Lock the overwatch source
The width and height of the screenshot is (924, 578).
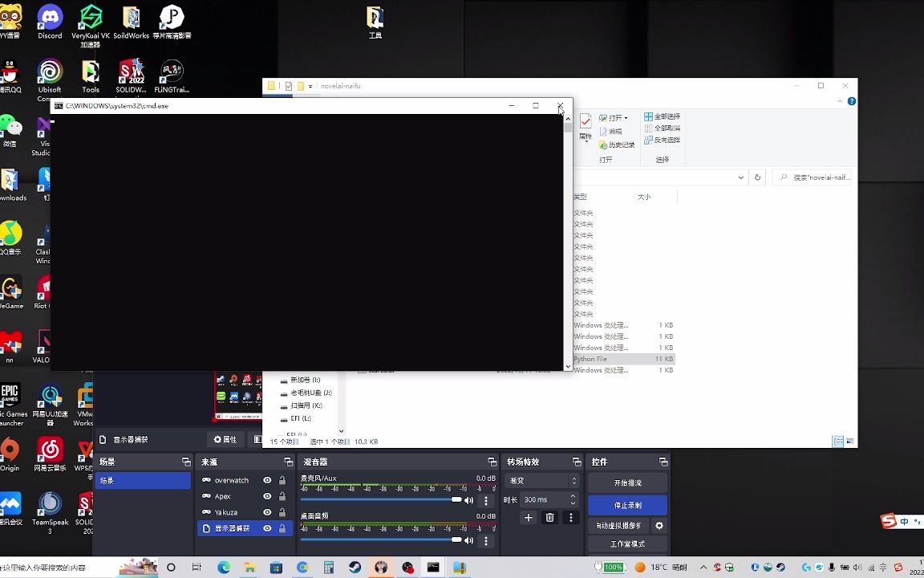tap(282, 479)
